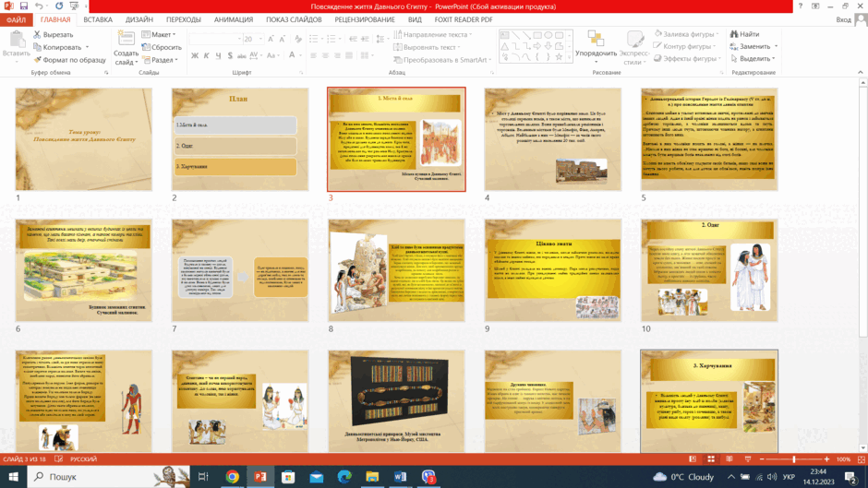Expand the Копировать dropdown arrow

(x=87, y=47)
